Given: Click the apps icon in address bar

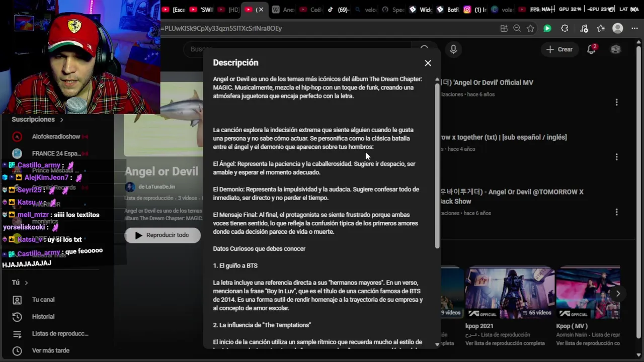Looking at the screenshot, I should tap(504, 29).
